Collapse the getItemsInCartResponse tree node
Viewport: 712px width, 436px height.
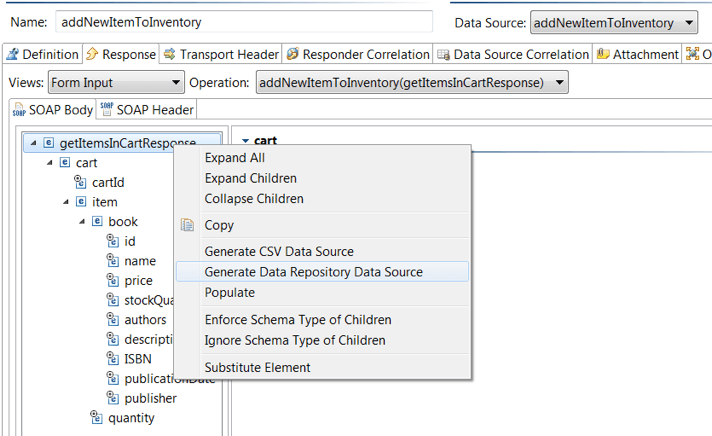tap(33, 143)
